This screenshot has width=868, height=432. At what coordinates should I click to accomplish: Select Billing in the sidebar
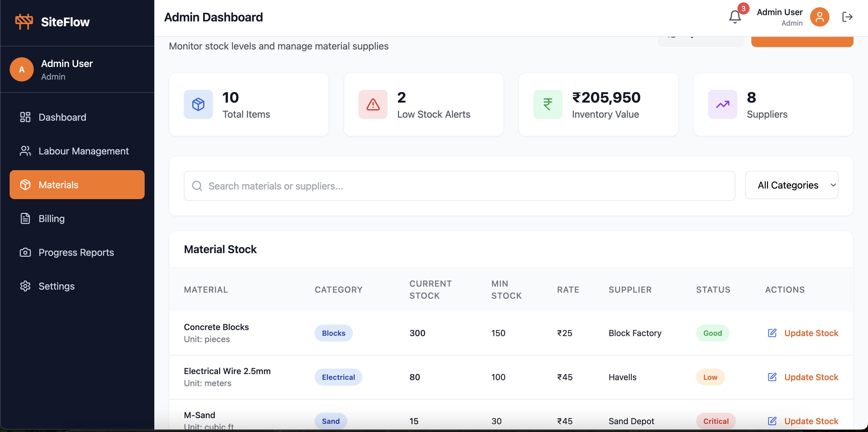click(x=52, y=218)
